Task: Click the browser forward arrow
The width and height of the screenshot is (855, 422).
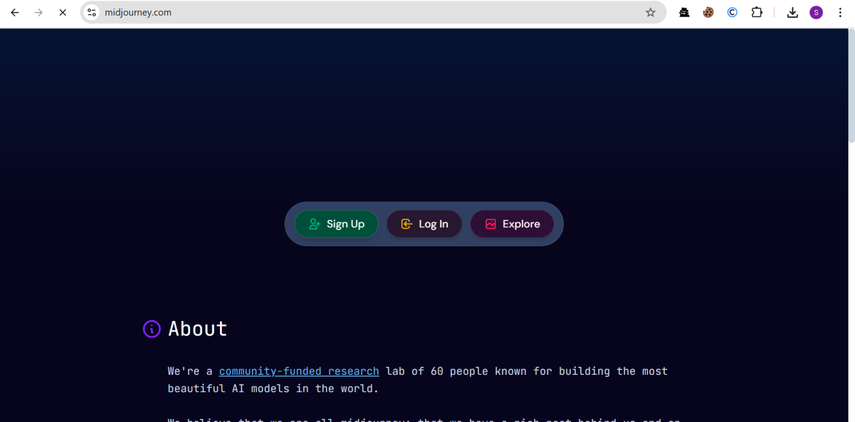Action: (39, 13)
